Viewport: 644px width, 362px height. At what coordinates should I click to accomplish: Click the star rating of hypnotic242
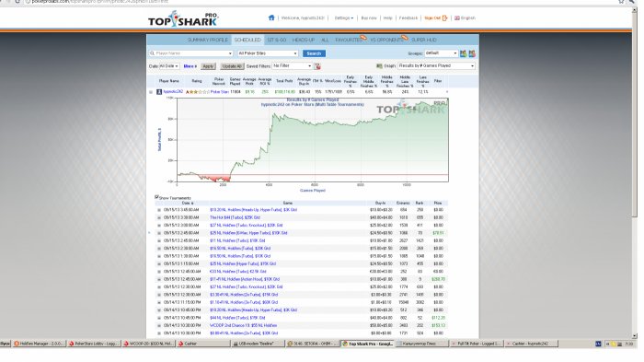tap(197, 92)
